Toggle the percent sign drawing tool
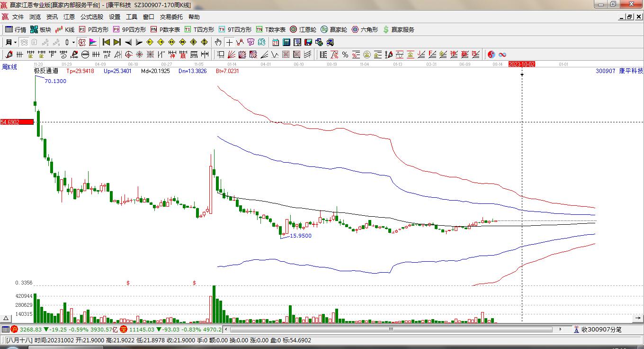644x349 pixels. pyautogui.click(x=345, y=55)
